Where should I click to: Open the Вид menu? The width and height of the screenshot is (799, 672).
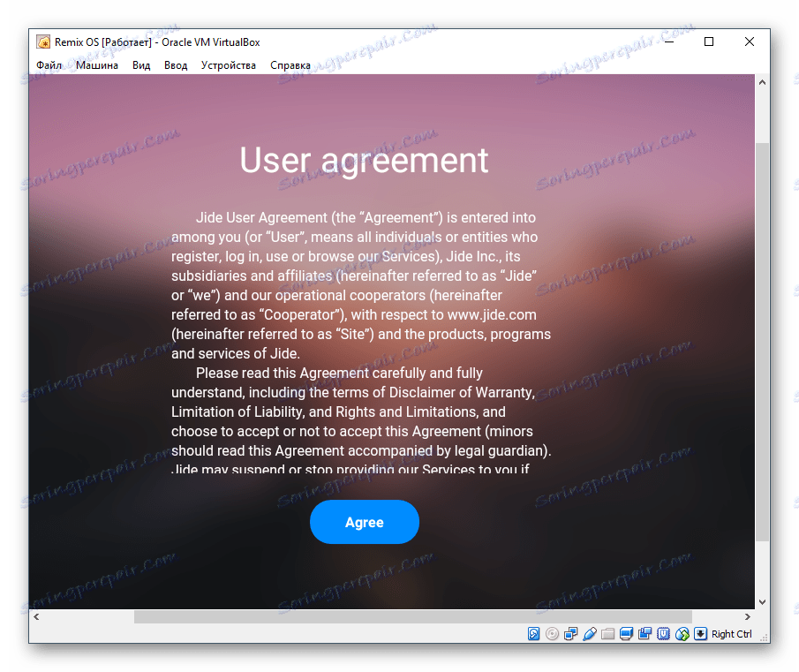pyautogui.click(x=141, y=65)
